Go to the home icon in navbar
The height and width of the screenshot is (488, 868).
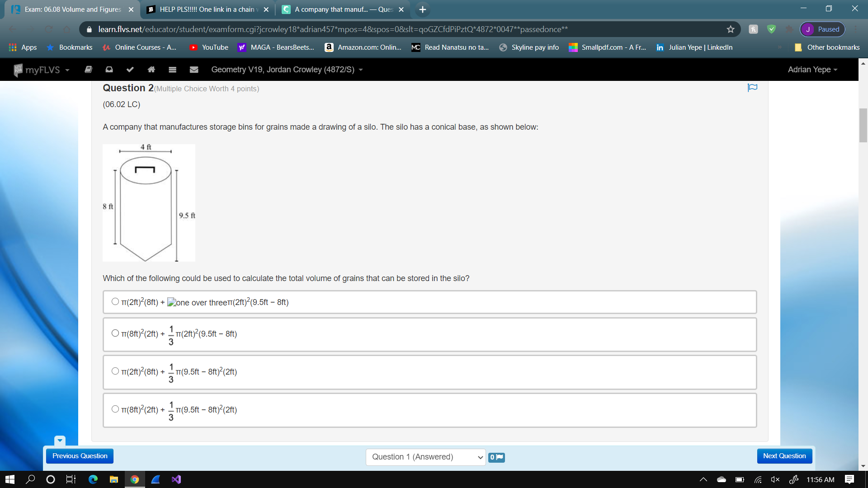coord(151,70)
